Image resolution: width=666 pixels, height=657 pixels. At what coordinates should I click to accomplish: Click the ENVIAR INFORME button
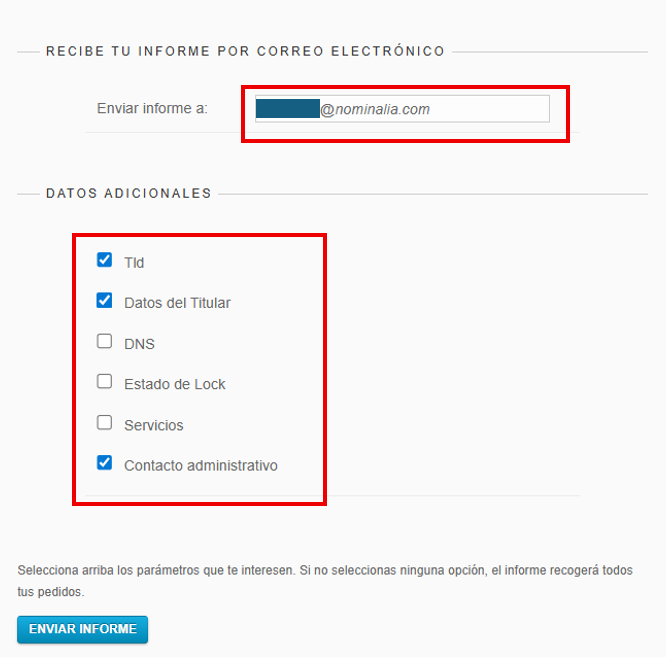click(83, 629)
